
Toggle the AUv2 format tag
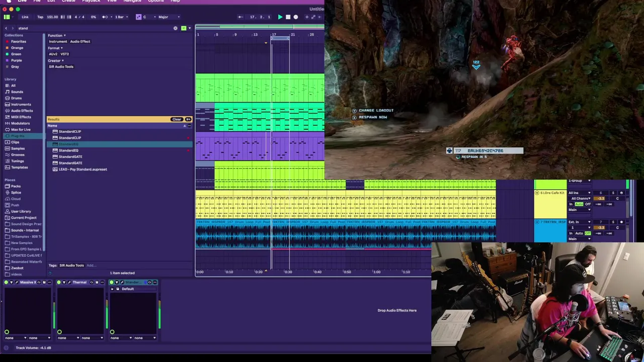click(53, 54)
